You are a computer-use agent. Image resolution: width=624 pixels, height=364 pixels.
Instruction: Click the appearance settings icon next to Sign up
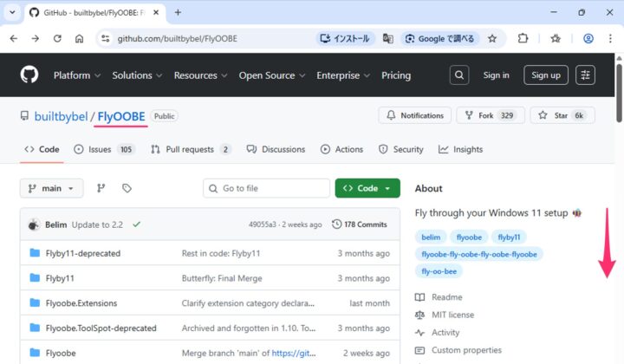(x=586, y=75)
